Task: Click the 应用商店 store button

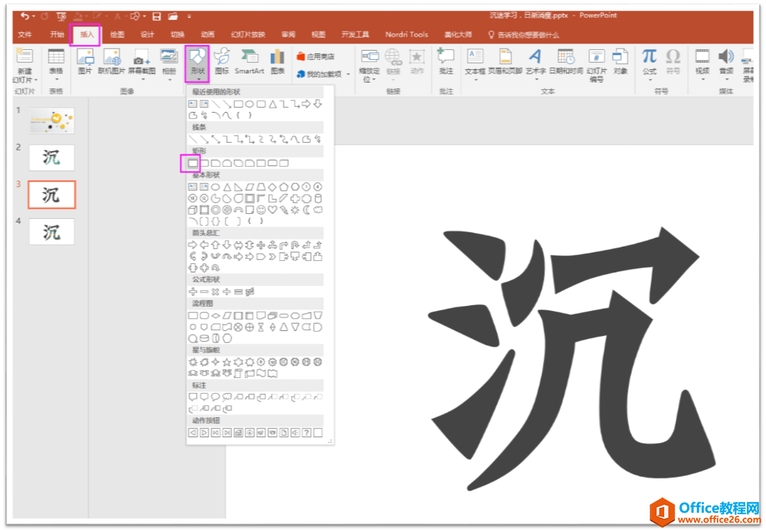Action: 315,56
